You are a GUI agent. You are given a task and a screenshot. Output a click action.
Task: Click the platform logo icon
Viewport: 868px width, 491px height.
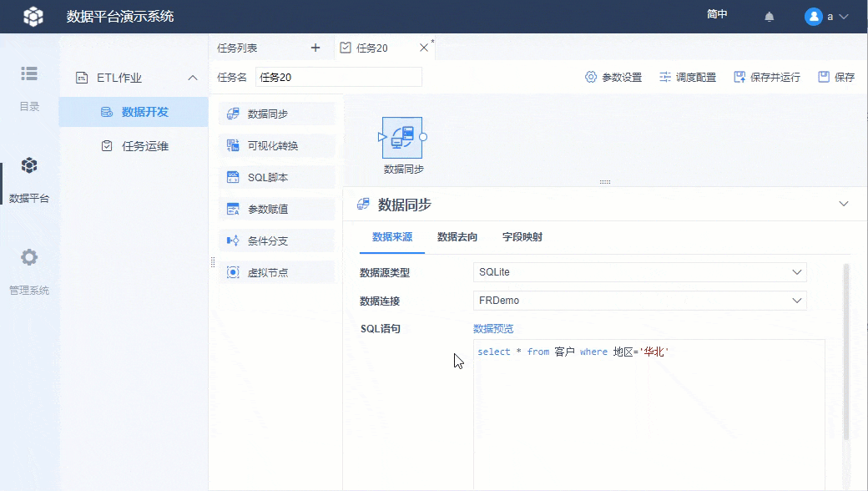click(x=33, y=17)
